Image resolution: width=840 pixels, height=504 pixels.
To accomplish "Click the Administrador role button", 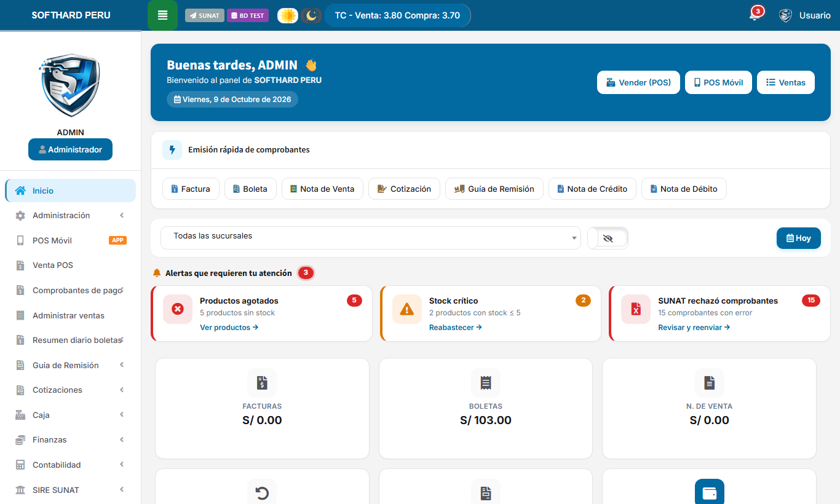I will pos(70,149).
